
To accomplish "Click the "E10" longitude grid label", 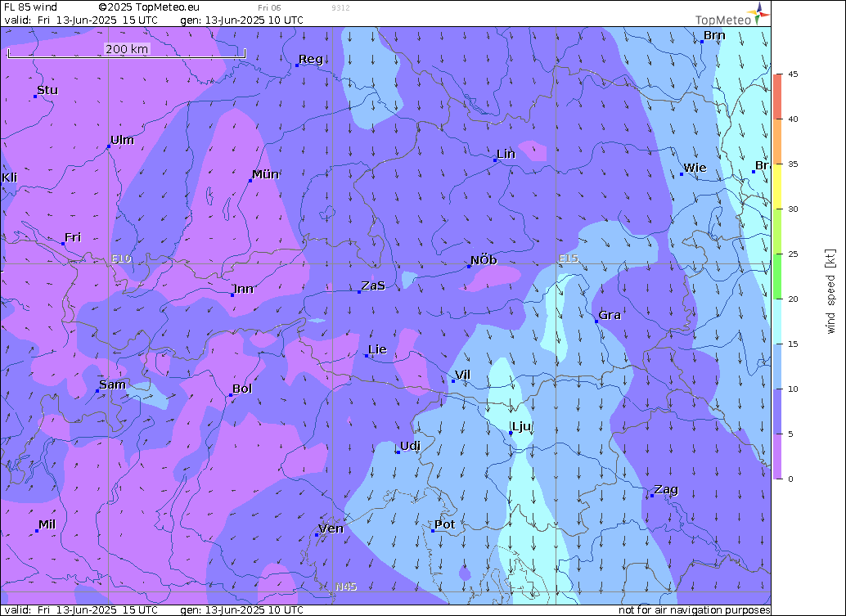I will (121, 259).
